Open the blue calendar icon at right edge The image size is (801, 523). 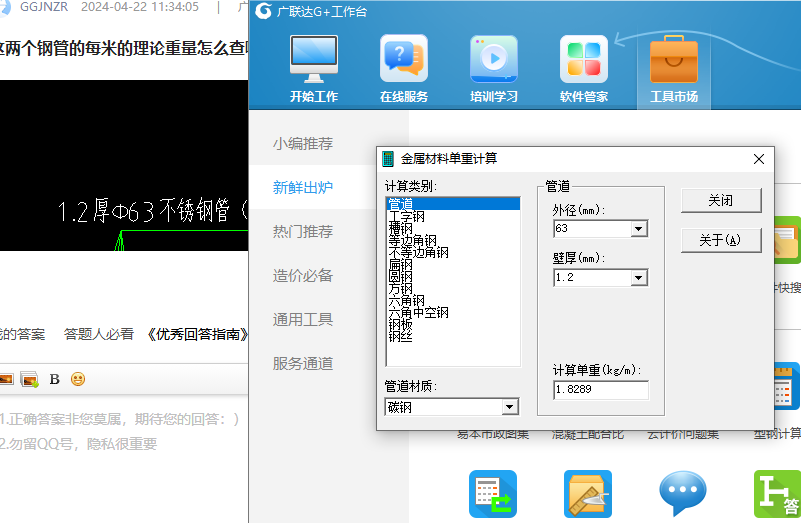[786, 386]
